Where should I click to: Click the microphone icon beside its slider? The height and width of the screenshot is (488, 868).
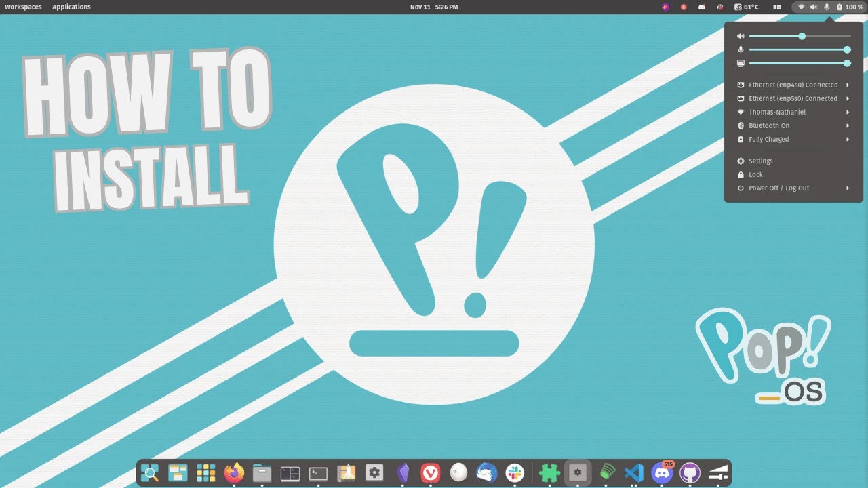(741, 49)
